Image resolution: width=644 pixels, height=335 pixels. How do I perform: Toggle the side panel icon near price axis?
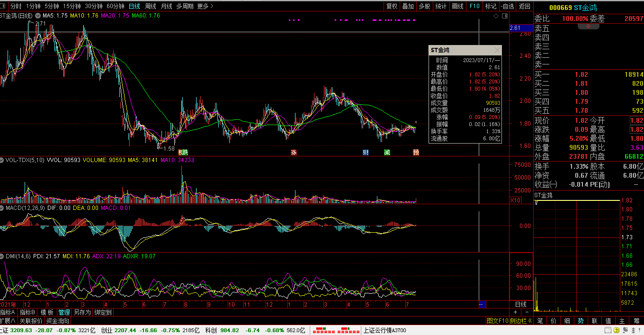[x=504, y=16]
